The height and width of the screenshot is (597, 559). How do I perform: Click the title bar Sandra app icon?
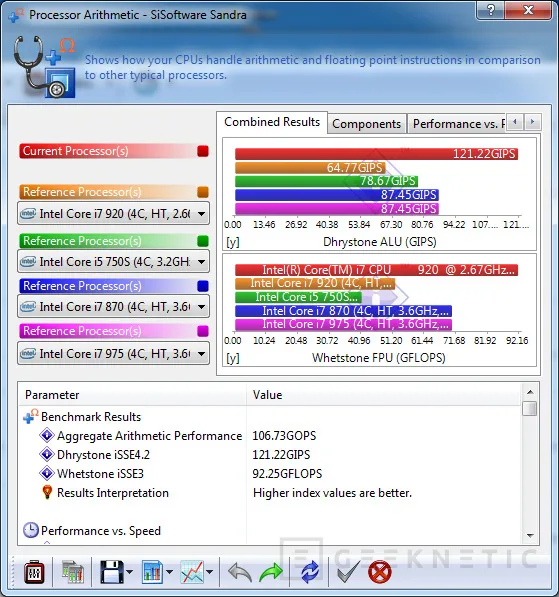pyautogui.click(x=16, y=15)
